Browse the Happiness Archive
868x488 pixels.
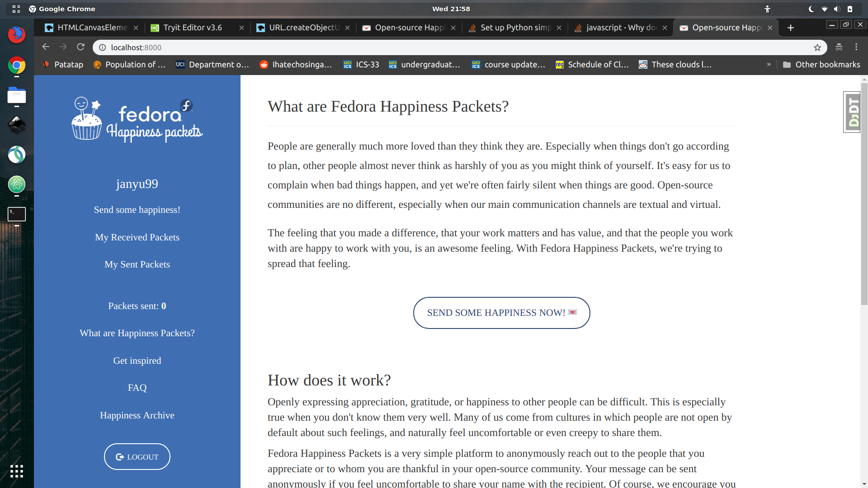tap(137, 415)
